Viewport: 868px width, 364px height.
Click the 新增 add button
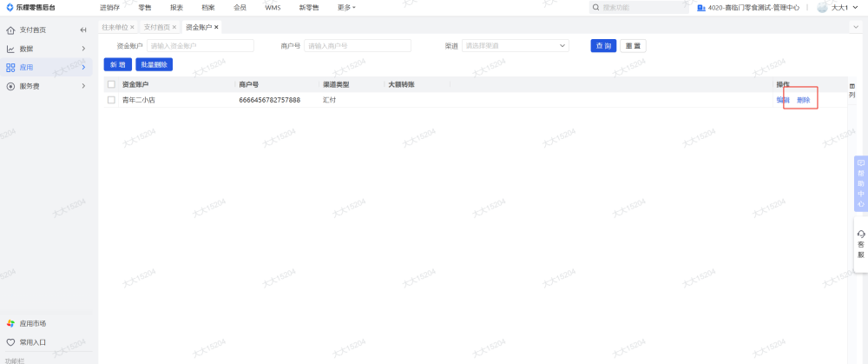point(117,65)
